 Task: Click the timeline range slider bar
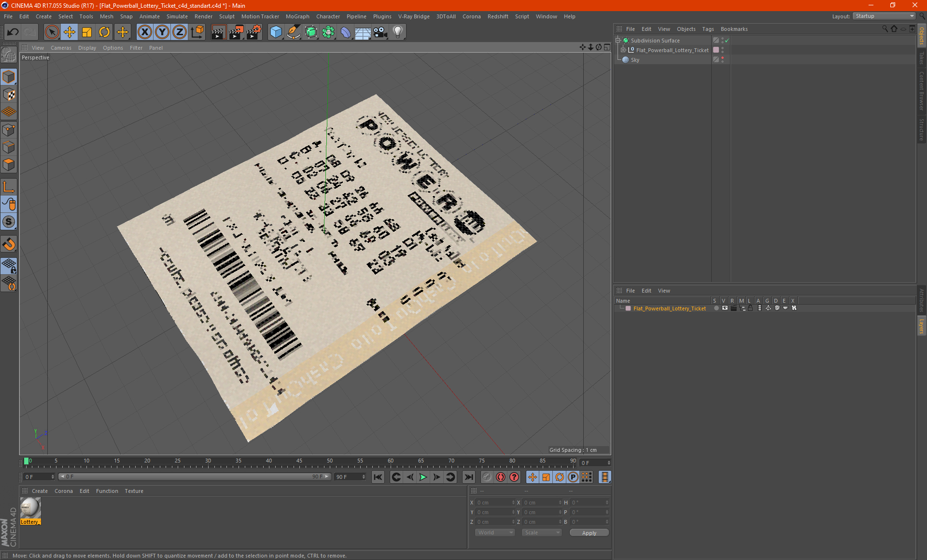(195, 476)
